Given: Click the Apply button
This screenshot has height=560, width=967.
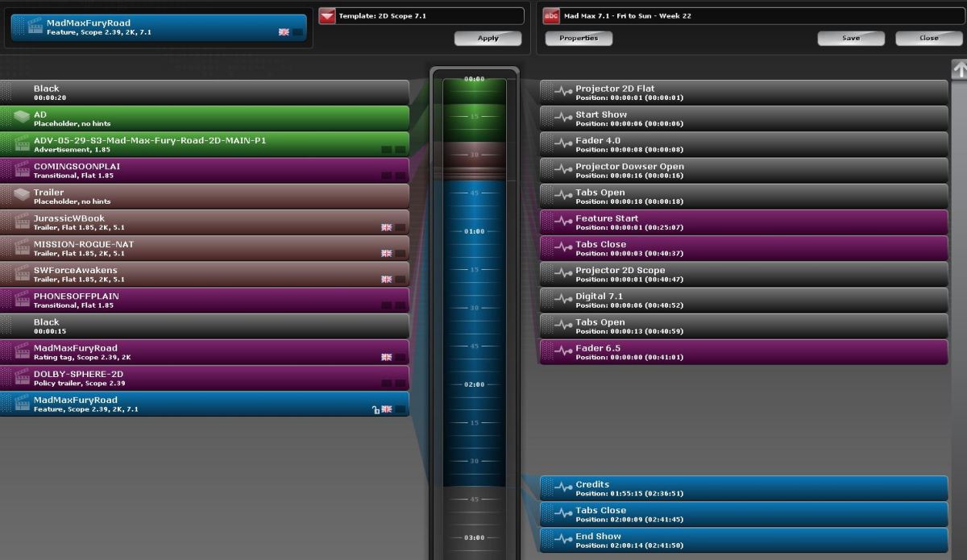Looking at the screenshot, I should click(x=488, y=39).
